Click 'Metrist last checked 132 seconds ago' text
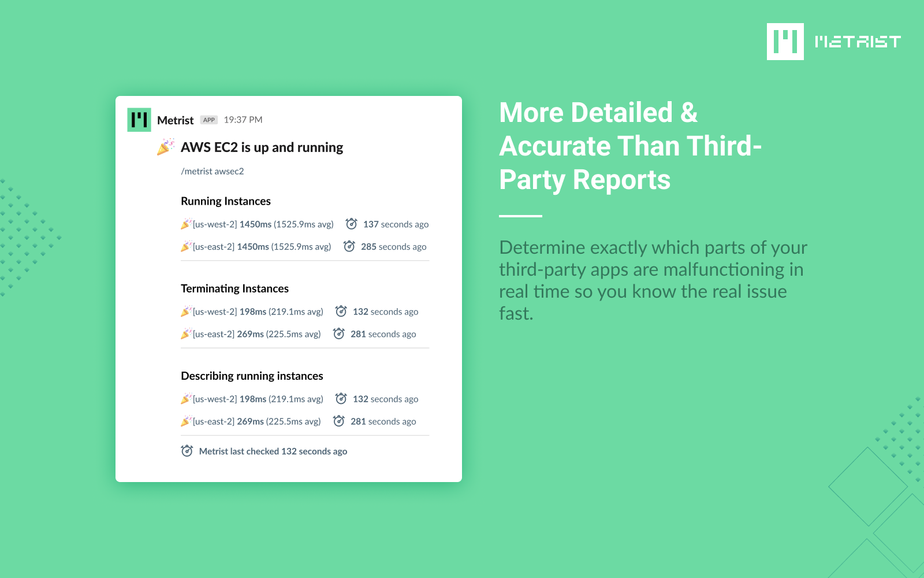The image size is (924, 578). (273, 451)
